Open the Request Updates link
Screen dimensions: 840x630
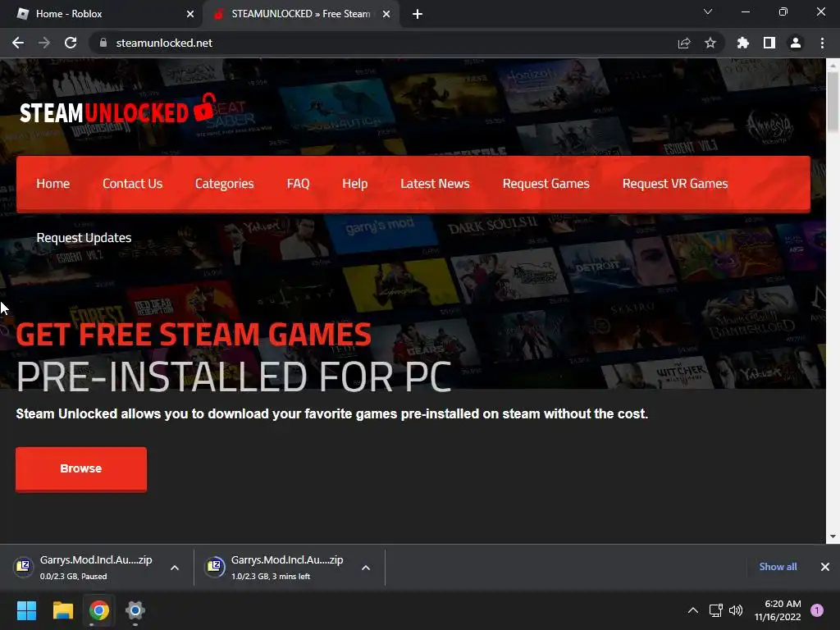(84, 238)
